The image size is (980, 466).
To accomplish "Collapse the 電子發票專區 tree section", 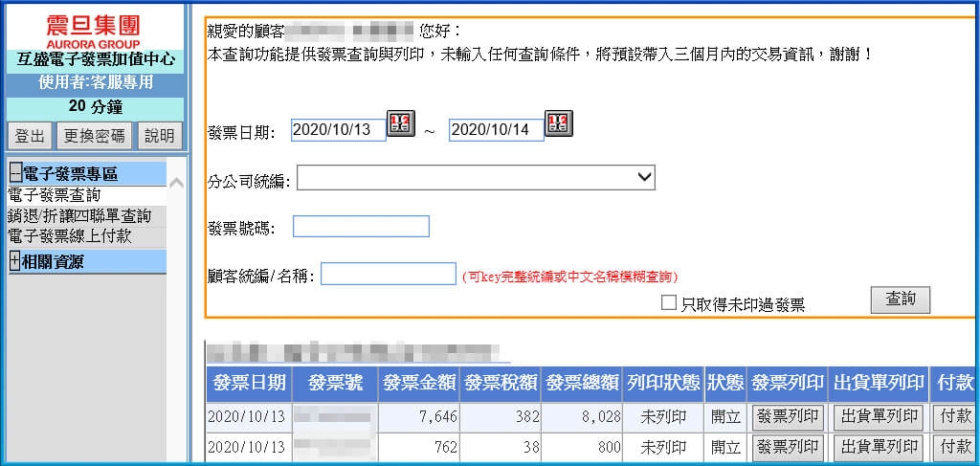I will [15, 173].
